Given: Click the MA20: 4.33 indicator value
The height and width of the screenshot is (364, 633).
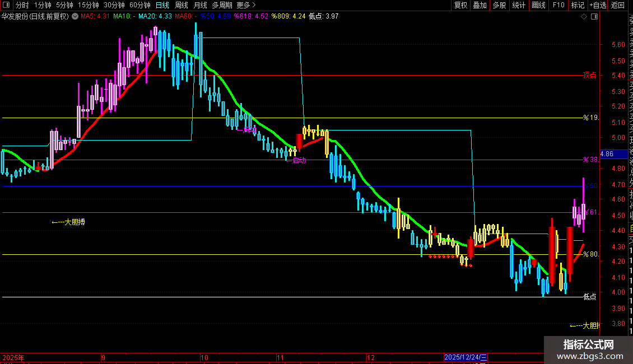Looking at the screenshot, I should (155, 16).
